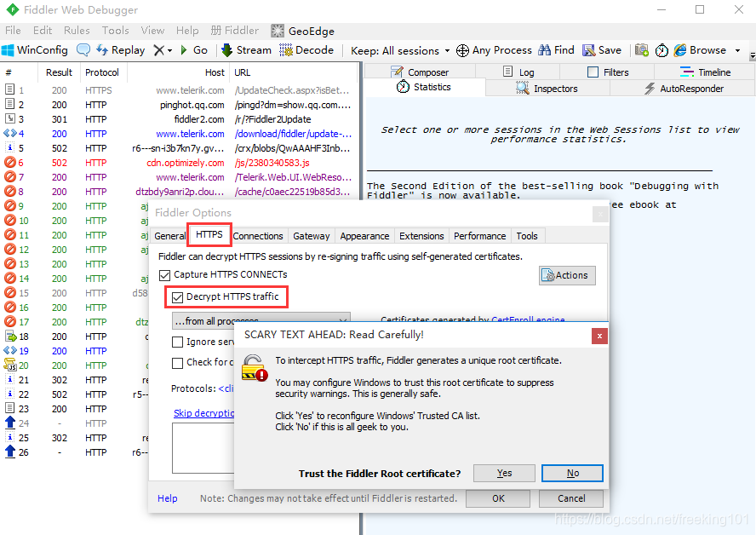Select the Any Process targeting tool
Image resolution: width=756 pixels, height=535 pixels.
click(x=494, y=50)
